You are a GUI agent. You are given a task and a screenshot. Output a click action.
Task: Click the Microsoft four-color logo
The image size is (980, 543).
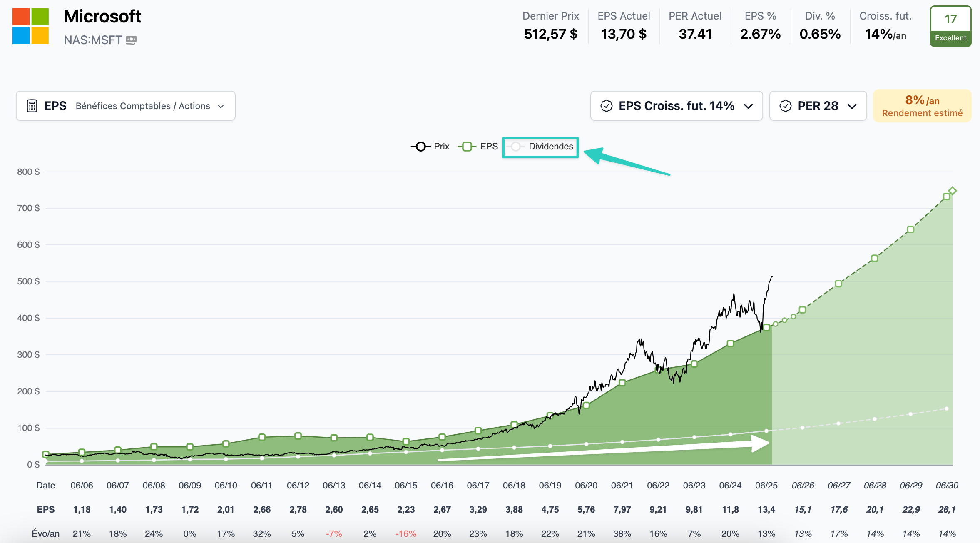pyautogui.click(x=30, y=26)
